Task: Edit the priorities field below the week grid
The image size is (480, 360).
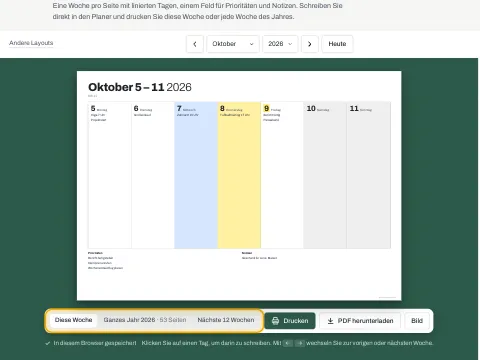Action: tap(162, 261)
